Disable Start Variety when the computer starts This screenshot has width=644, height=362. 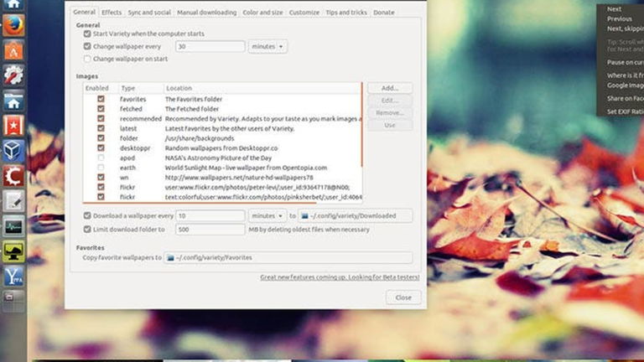87,34
